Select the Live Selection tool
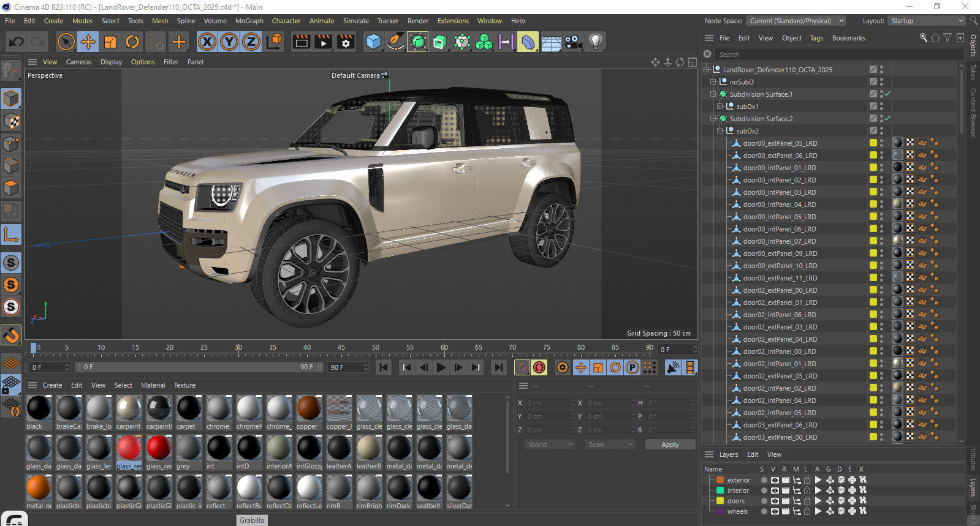 pos(66,42)
